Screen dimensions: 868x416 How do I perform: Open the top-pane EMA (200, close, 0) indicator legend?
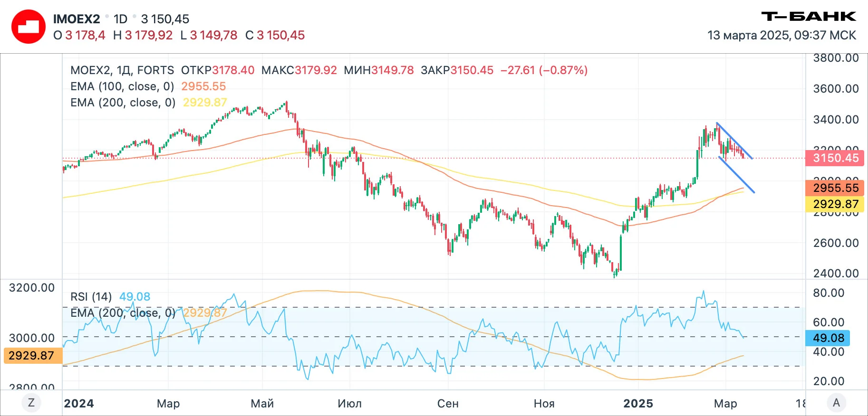pyautogui.click(x=123, y=103)
